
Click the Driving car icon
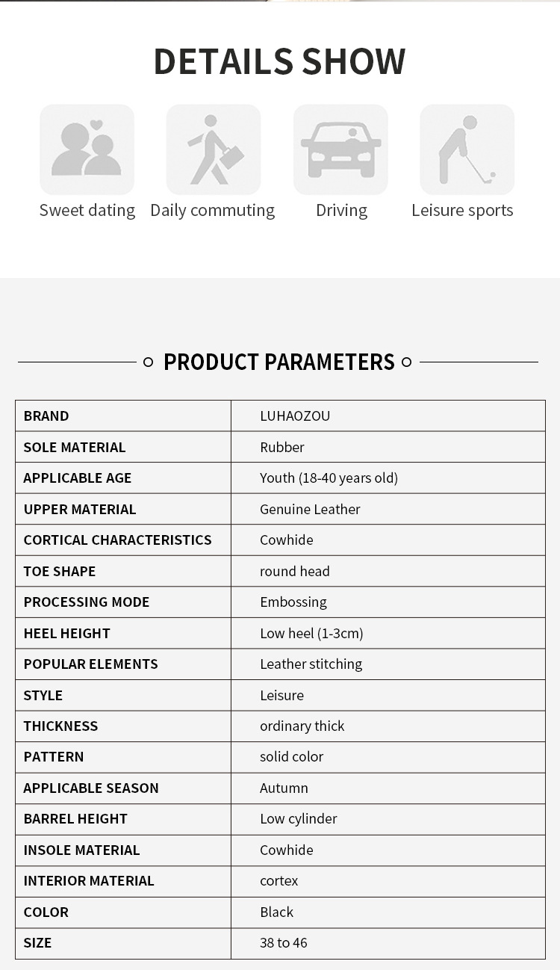(x=340, y=149)
